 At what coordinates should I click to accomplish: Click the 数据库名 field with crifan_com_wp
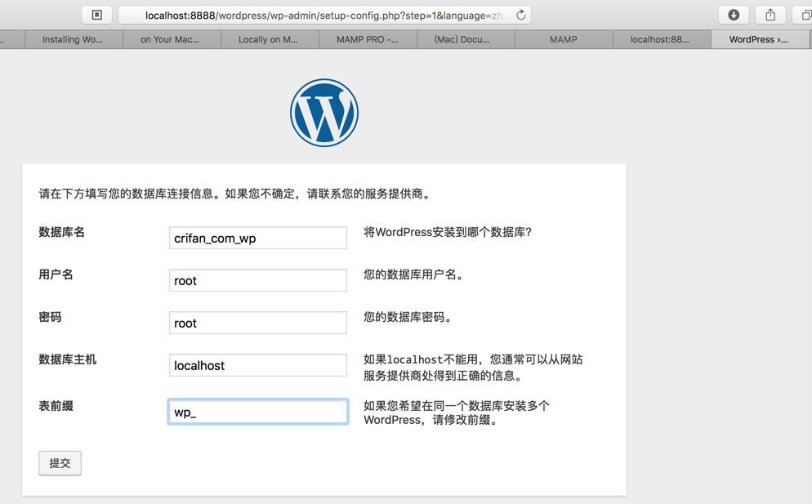(258, 238)
